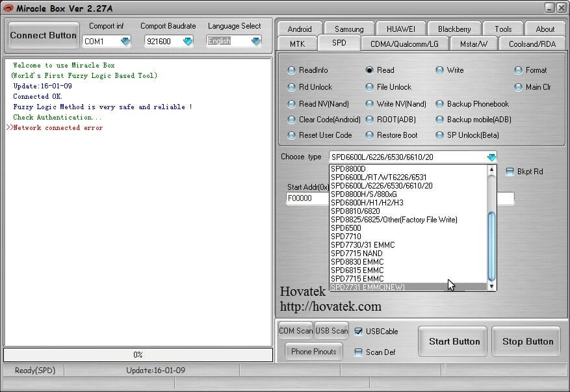The width and height of the screenshot is (570, 392).
Task: Click the Start Addr input field
Action: 307,198
